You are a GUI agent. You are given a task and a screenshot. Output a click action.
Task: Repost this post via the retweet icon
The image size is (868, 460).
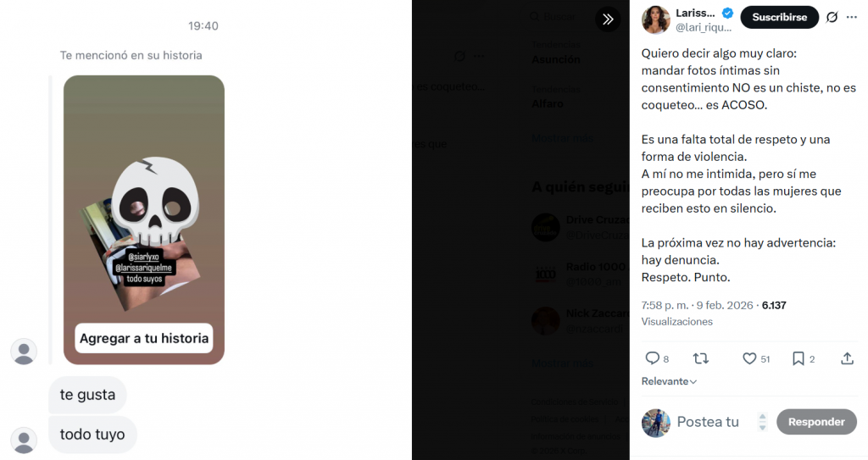point(701,359)
